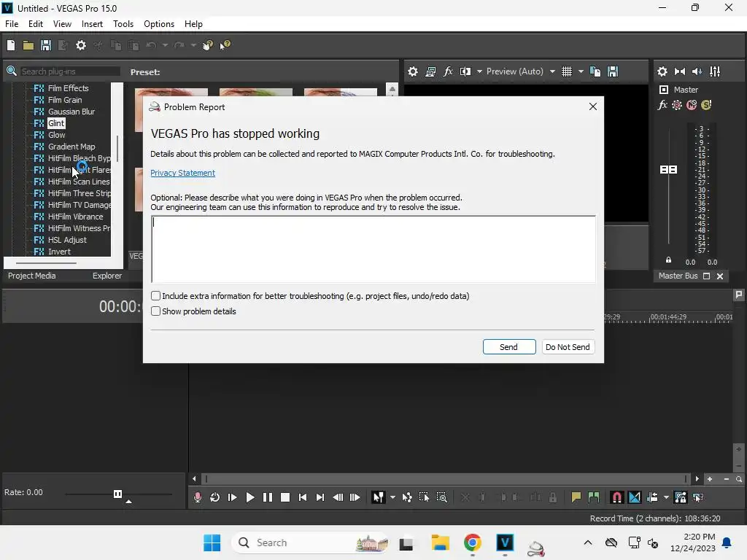The image size is (747, 560).
Task: Open the Privacy Statement link
Action: (x=182, y=173)
